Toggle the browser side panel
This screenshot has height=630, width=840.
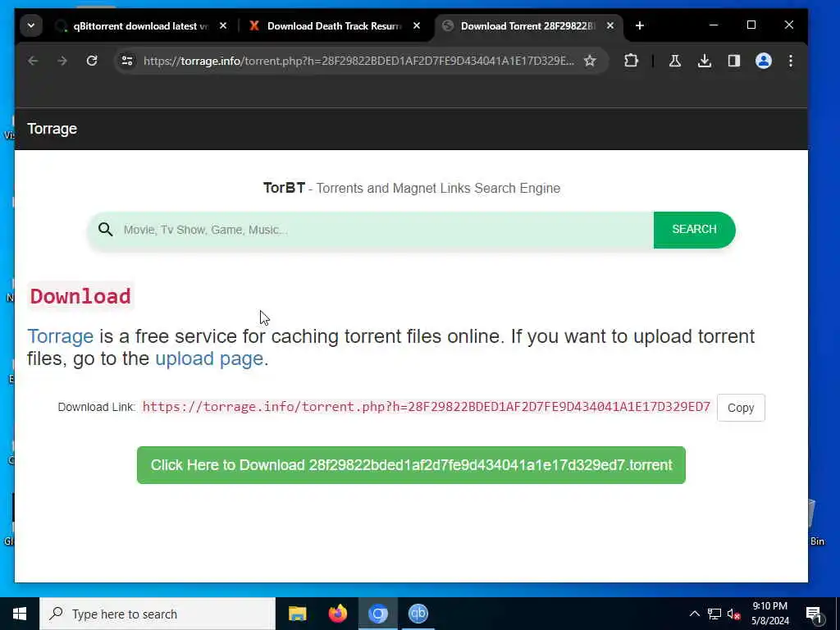[734, 61]
